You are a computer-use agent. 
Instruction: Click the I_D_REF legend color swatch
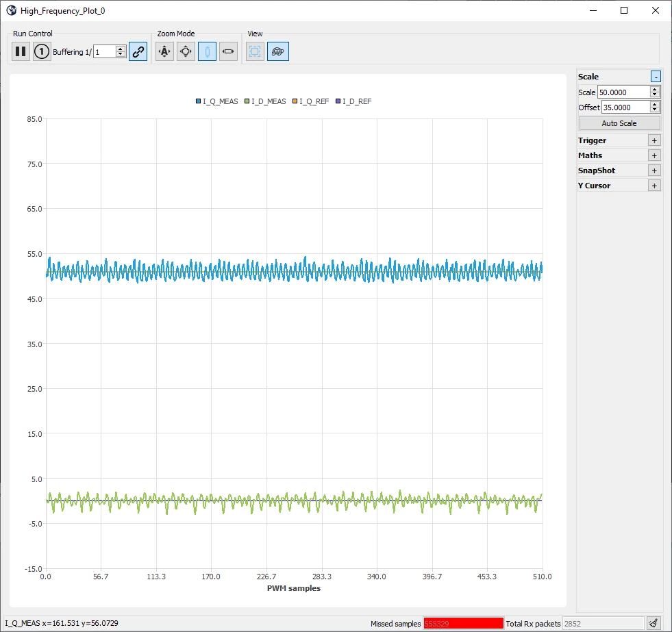tap(338, 101)
